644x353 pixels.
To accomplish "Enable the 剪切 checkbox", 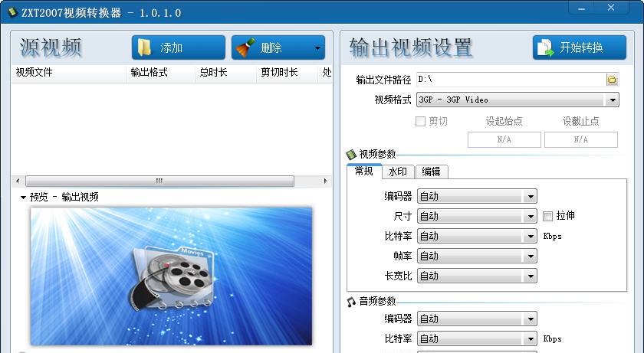I will pyautogui.click(x=420, y=121).
